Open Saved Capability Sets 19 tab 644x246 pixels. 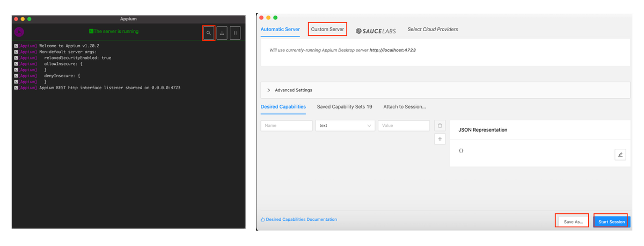tap(345, 106)
